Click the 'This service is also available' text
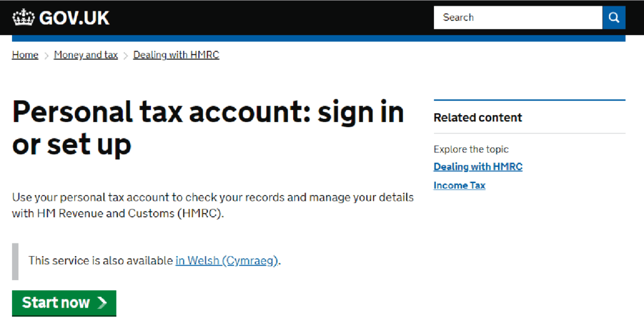Image resolution: width=644 pixels, height=331 pixels. coord(101,261)
